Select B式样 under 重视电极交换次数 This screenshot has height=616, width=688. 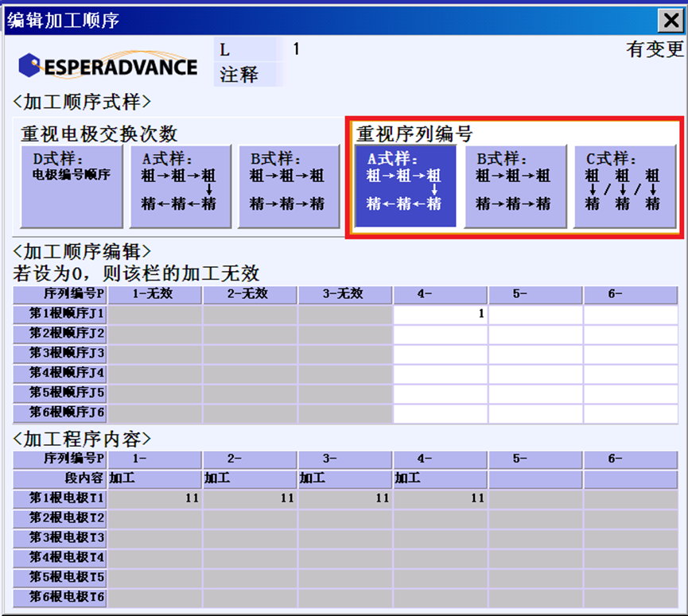(289, 186)
